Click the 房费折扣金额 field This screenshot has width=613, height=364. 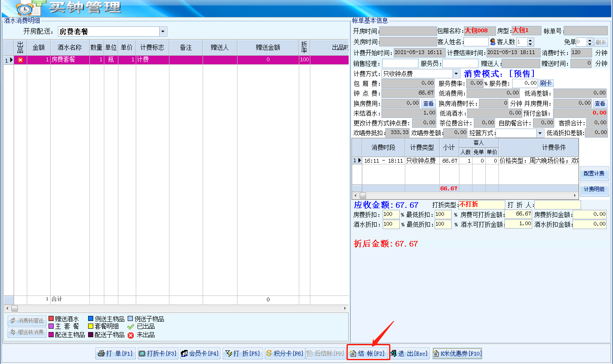590,215
